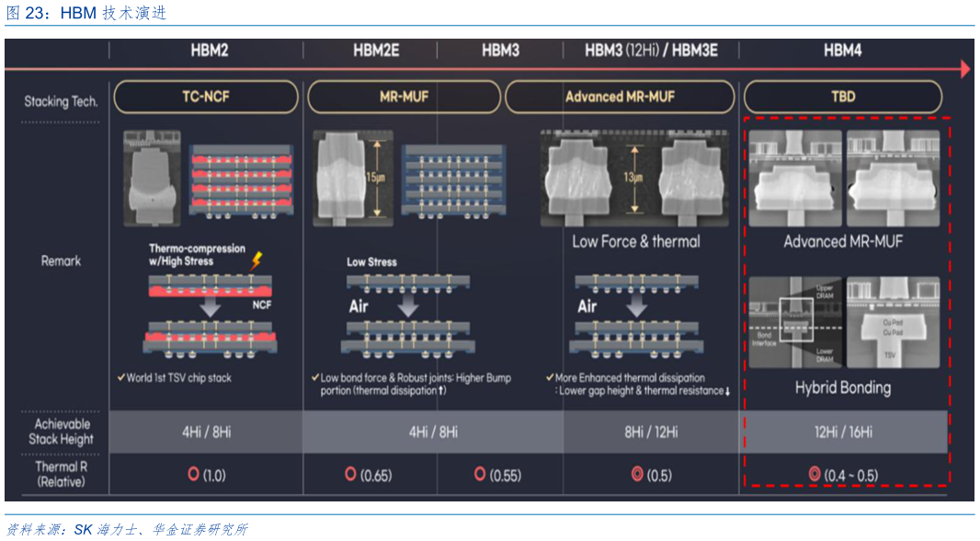Click the circle marker next to (0.65)
The width and height of the screenshot is (980, 541).
pos(350,474)
